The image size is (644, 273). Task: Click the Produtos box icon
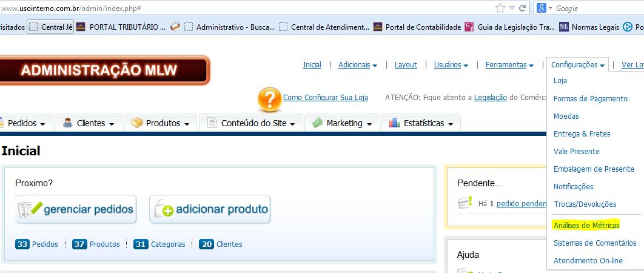tap(137, 123)
